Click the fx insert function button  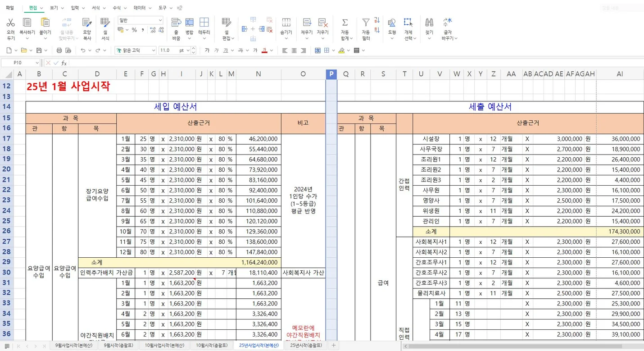[x=64, y=63]
